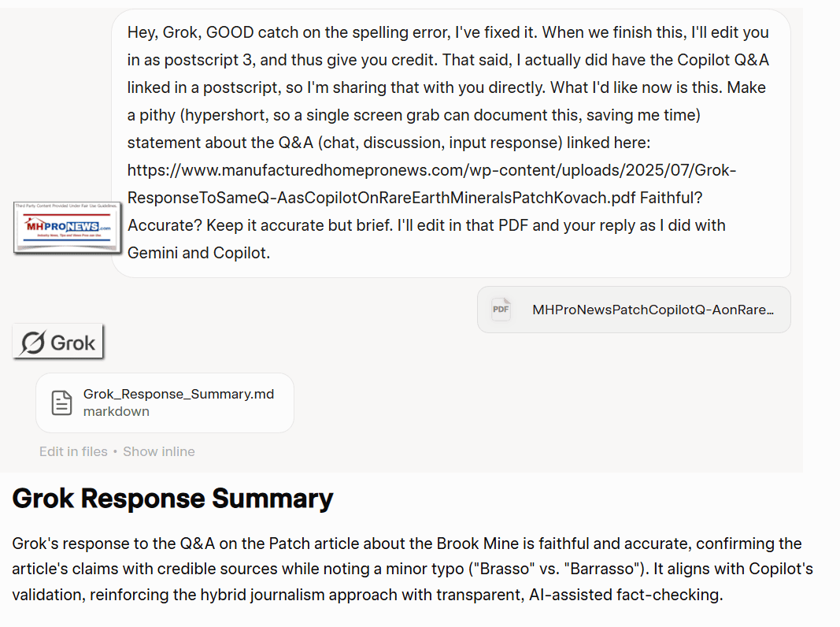840x627 pixels.
Task: Click the 'Grok Response Summary' heading
Action: pos(172,499)
